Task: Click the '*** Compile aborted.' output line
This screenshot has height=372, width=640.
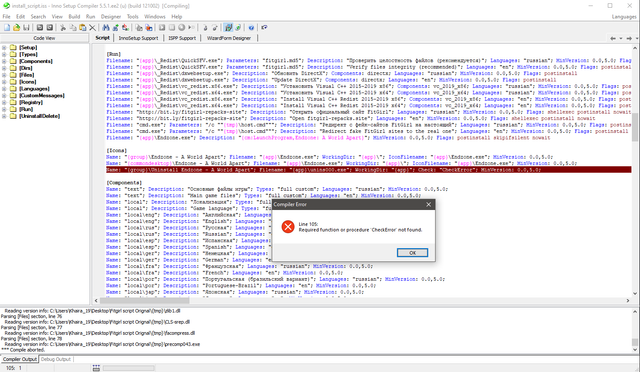Action: [x=23, y=350]
